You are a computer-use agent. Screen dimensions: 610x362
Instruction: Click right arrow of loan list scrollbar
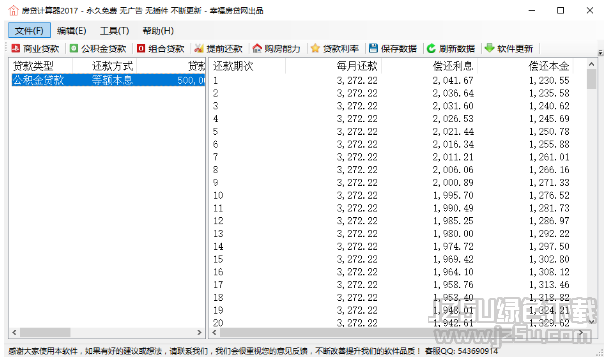pos(200,332)
